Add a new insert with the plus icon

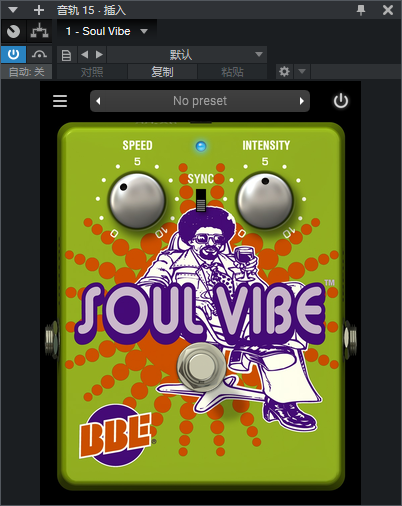(39, 10)
